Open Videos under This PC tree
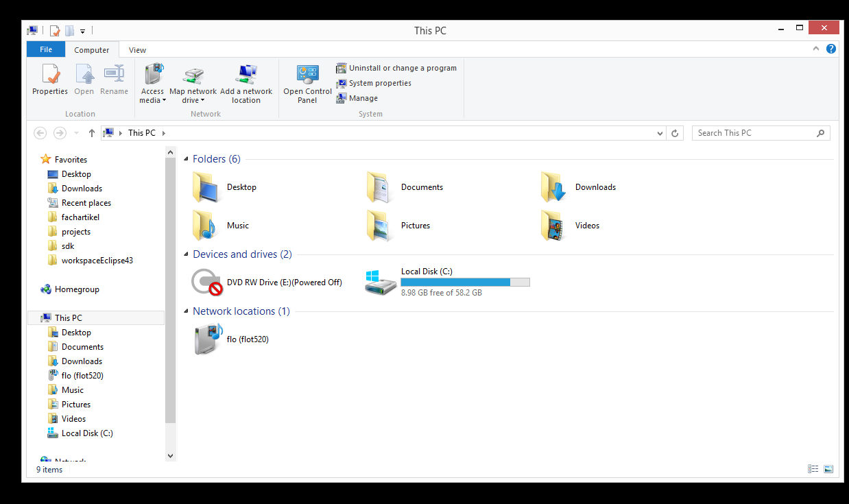This screenshot has height=504, width=849. tap(67, 419)
